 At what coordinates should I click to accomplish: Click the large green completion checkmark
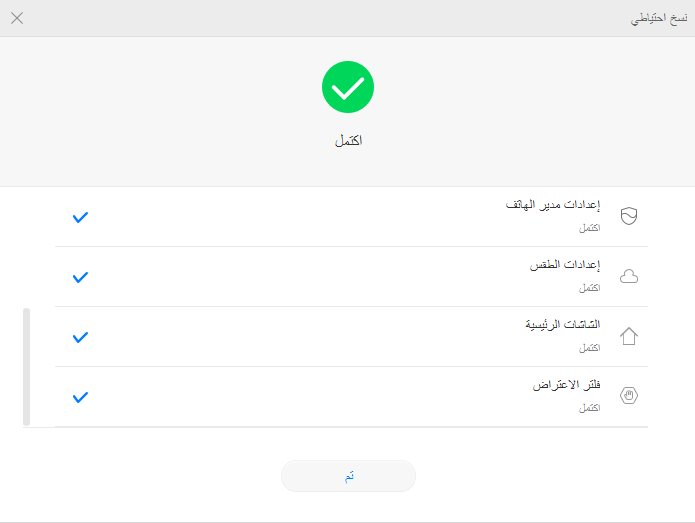click(x=348, y=87)
